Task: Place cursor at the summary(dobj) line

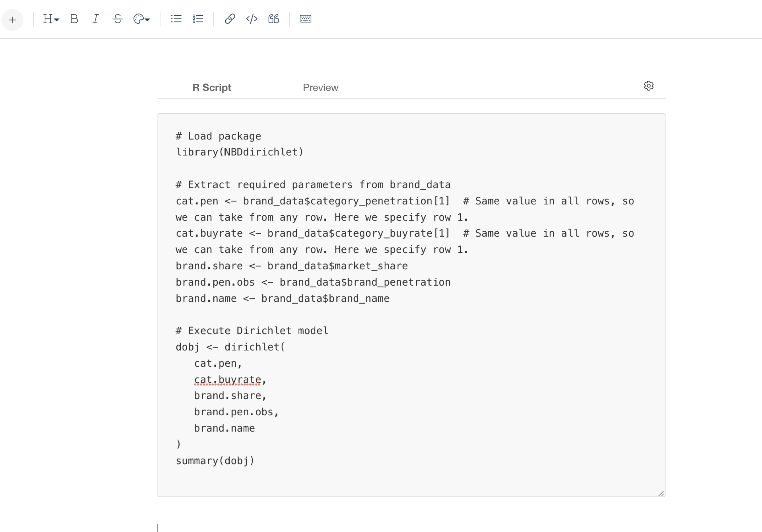Action: pos(215,461)
